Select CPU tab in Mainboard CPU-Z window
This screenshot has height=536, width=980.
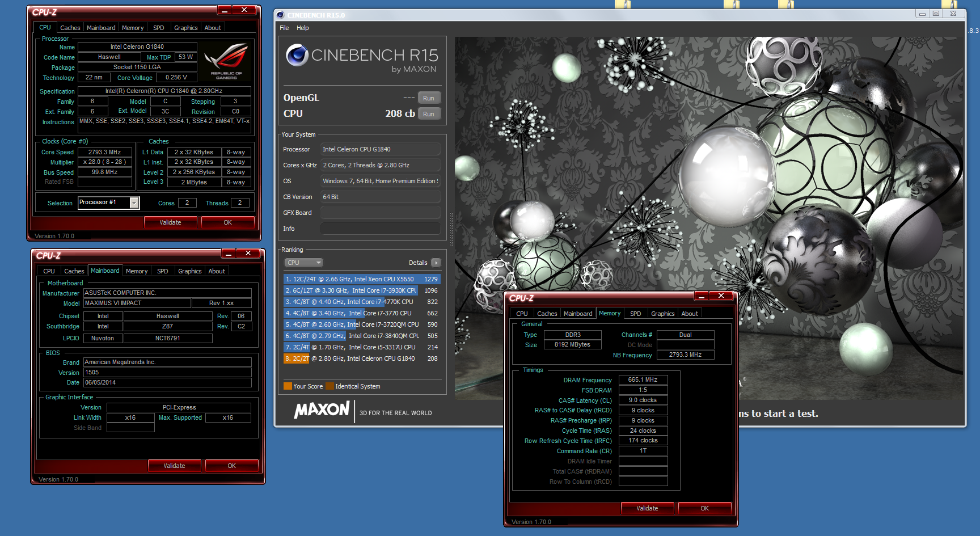[x=49, y=271]
